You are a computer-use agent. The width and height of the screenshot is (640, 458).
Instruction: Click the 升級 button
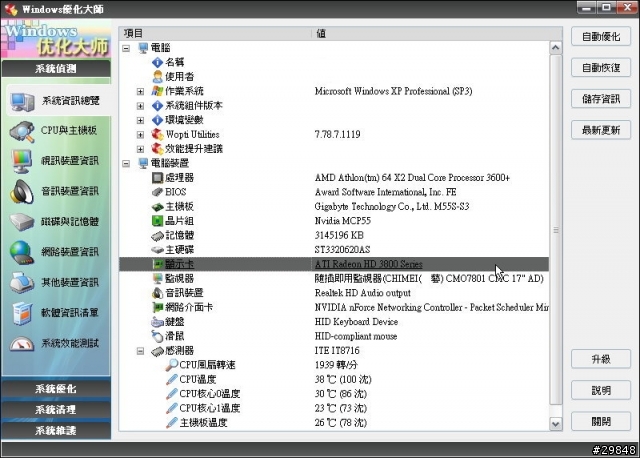click(x=601, y=359)
